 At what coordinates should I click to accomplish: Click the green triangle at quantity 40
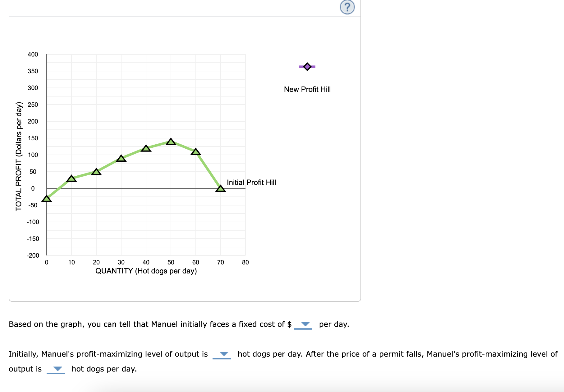pyautogui.click(x=146, y=148)
